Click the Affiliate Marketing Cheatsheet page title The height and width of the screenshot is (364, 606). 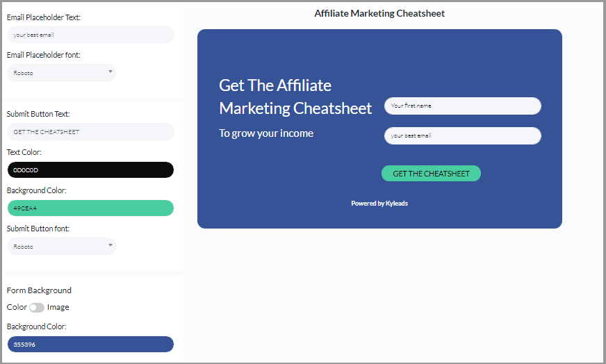(x=379, y=13)
